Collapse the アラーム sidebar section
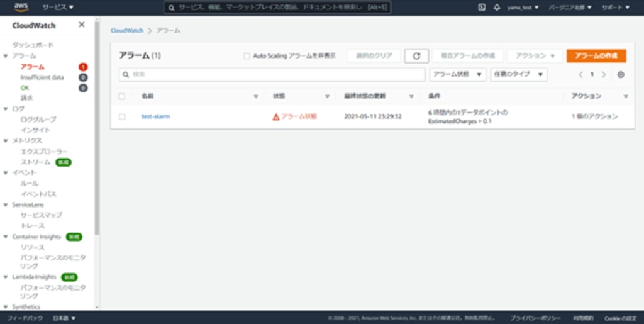The height and width of the screenshot is (324, 644). coord(5,56)
